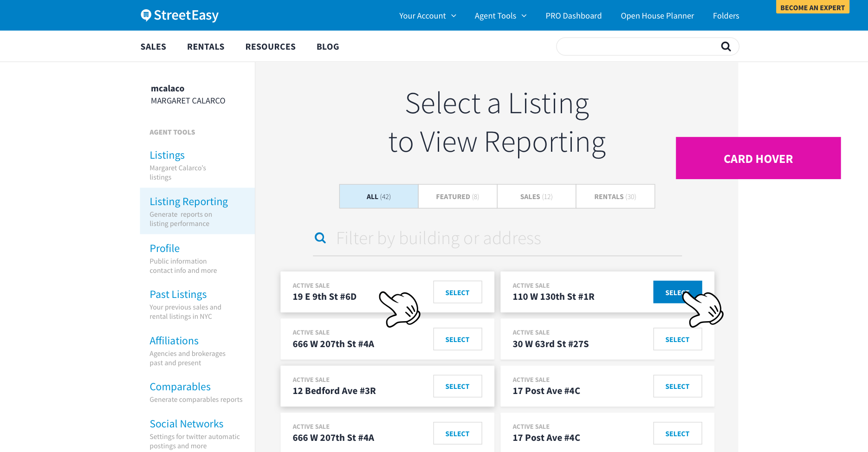Open Listing Reporting in the sidebar

(188, 201)
